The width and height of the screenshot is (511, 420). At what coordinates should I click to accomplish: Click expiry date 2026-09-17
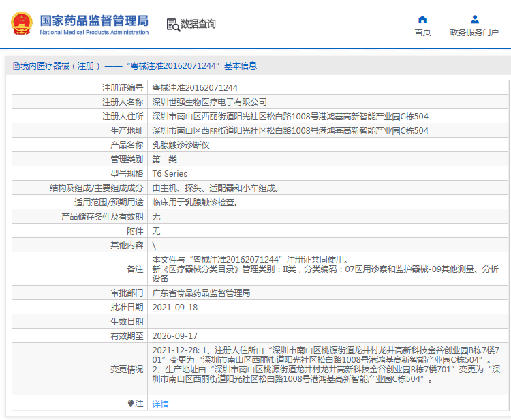click(175, 336)
